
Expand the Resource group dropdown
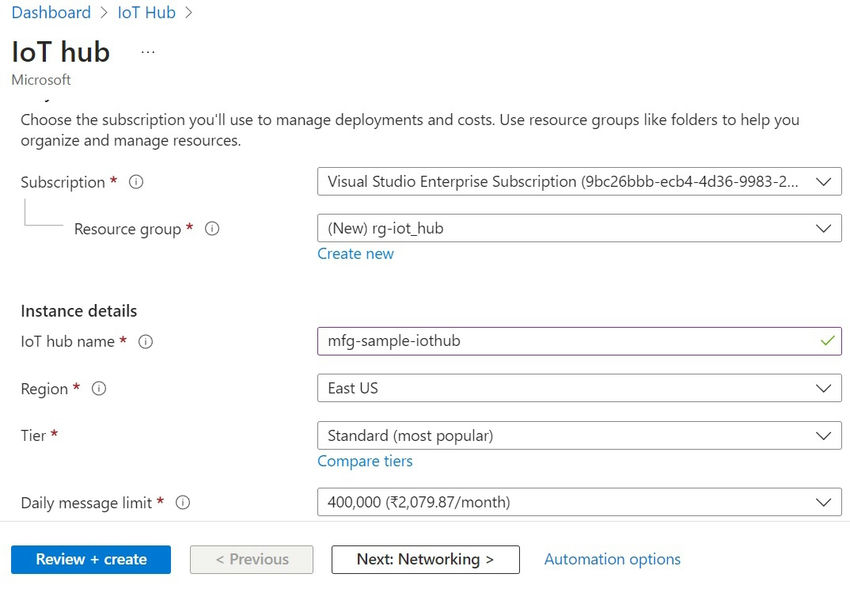pyautogui.click(x=579, y=228)
